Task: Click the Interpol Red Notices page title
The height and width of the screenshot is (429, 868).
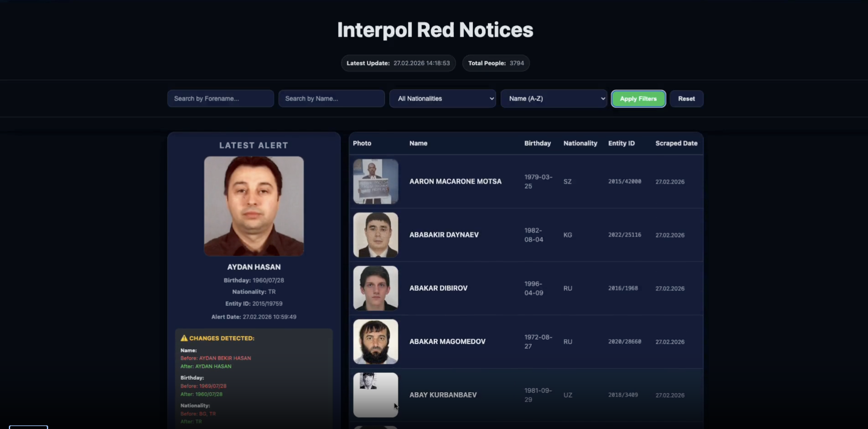Action: coord(435,30)
